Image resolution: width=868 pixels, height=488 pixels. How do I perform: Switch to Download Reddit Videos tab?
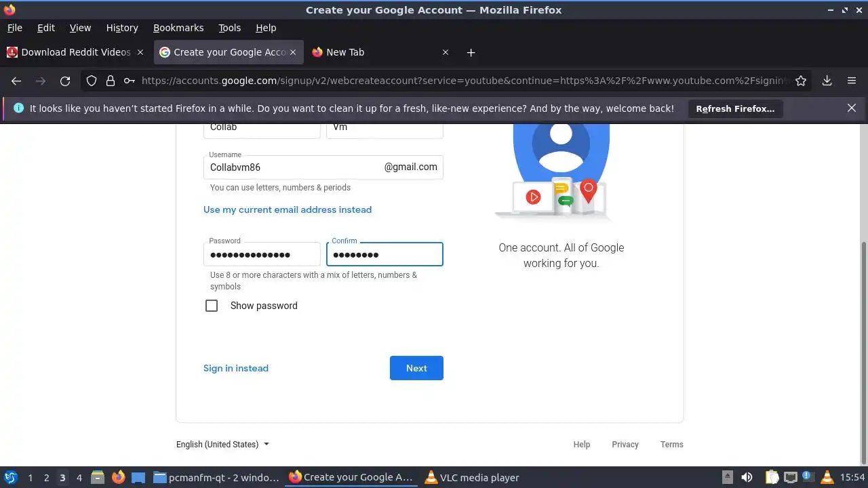[x=75, y=52]
